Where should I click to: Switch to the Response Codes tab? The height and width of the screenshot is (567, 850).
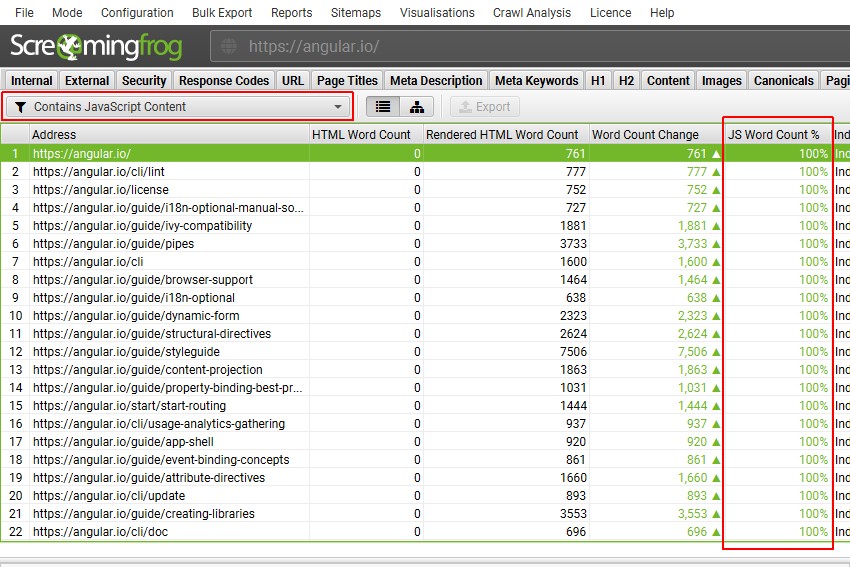[224, 81]
